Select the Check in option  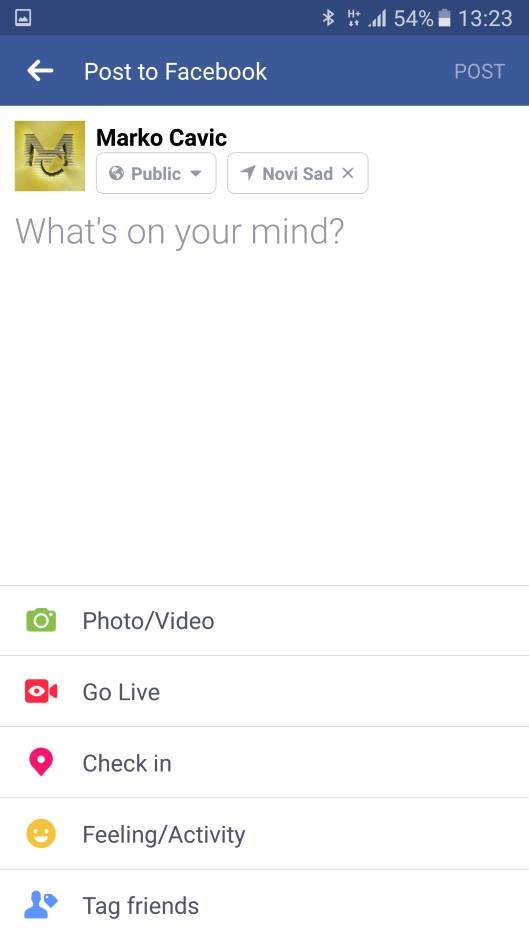264,763
